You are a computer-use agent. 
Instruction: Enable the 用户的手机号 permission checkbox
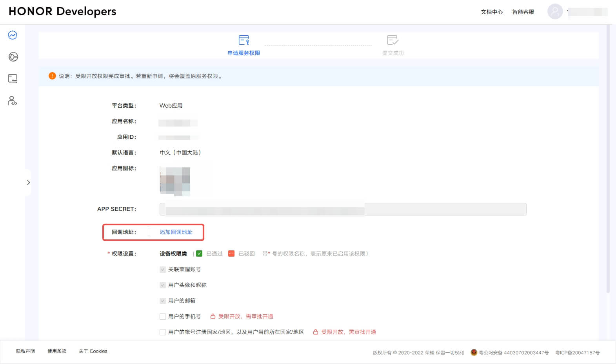pyautogui.click(x=163, y=317)
